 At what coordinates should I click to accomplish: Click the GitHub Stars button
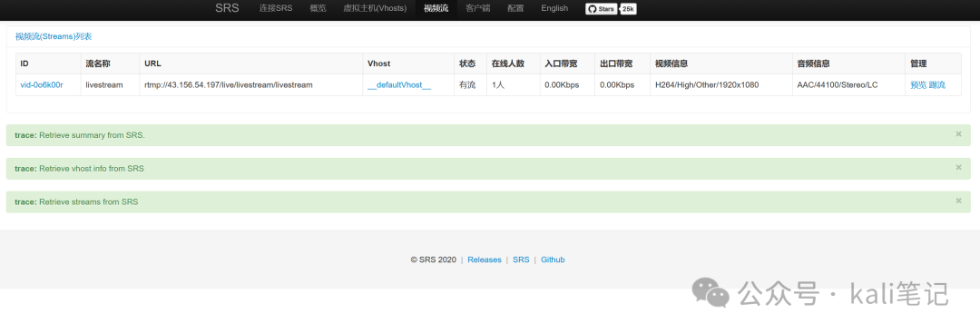coord(602,9)
